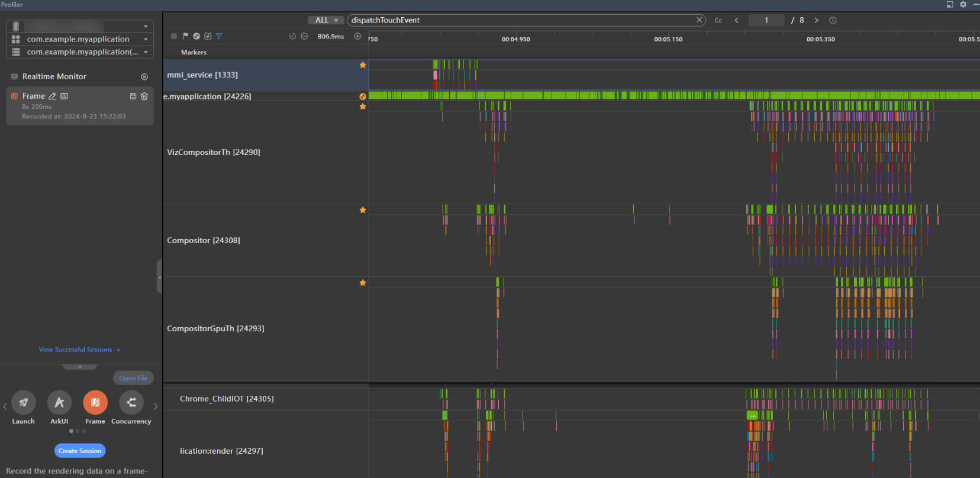This screenshot has width=980, height=478.
Task: Zoom out timeline with minus icon
Action: point(304,36)
